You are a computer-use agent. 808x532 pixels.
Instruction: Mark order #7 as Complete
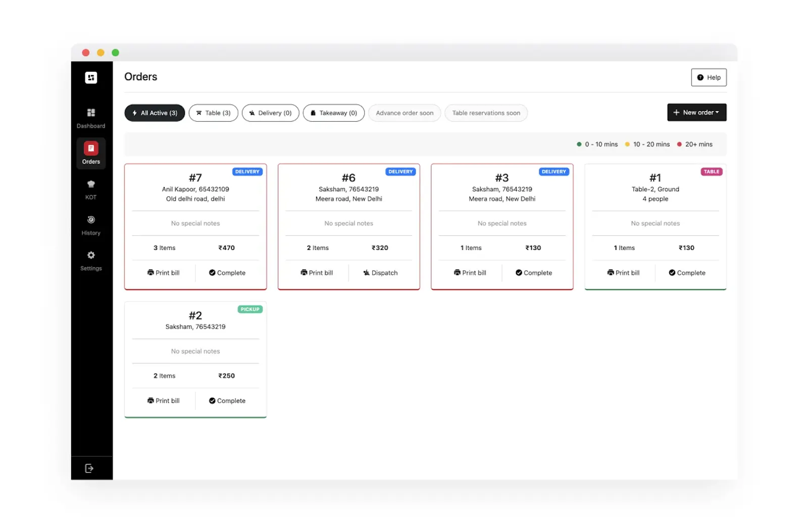(227, 273)
